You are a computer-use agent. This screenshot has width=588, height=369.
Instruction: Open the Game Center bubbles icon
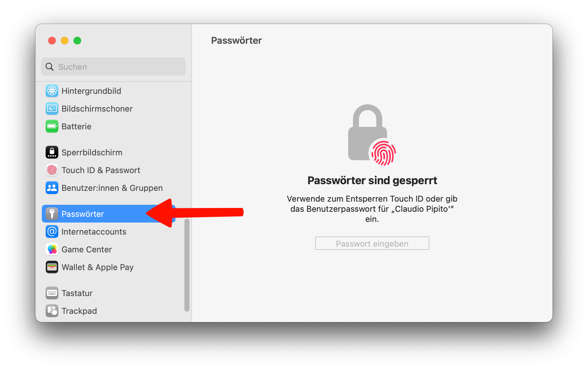point(52,249)
